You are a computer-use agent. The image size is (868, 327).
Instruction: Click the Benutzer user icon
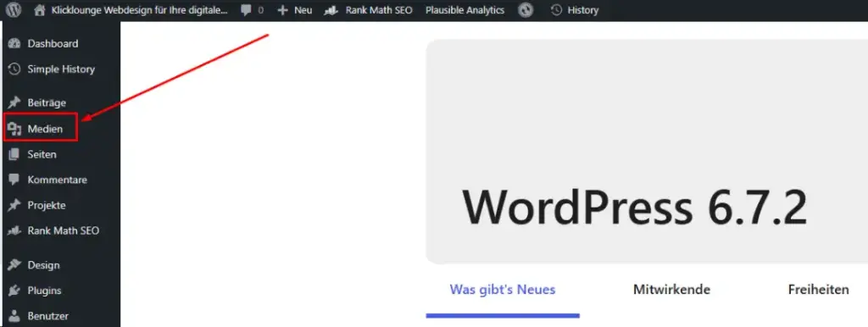click(14, 316)
